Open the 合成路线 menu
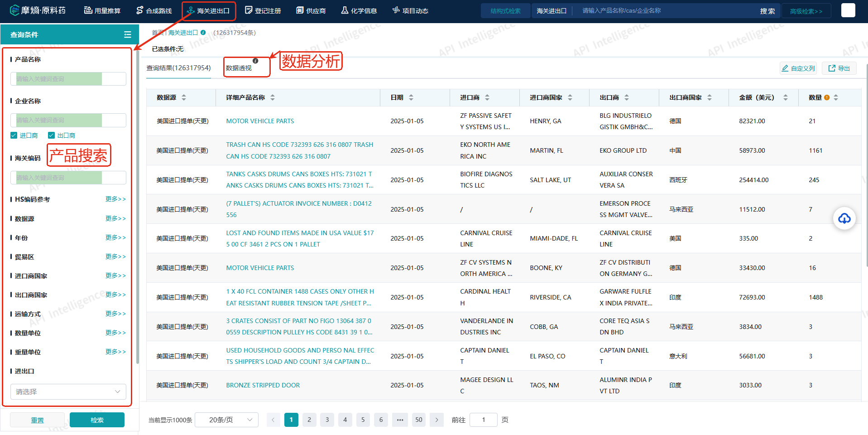868x435 pixels. tap(154, 10)
